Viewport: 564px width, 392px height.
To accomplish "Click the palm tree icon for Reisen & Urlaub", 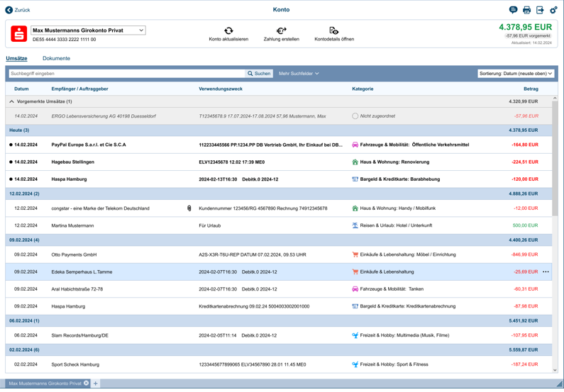I will (355, 225).
